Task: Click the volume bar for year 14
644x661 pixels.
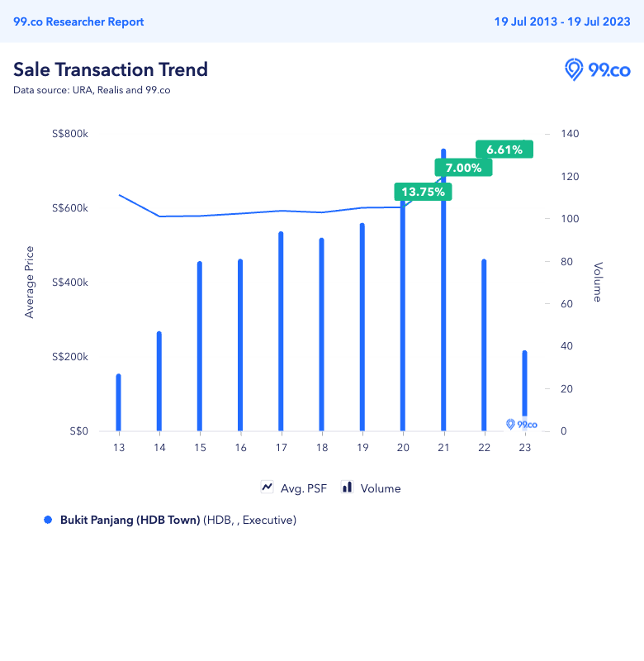Action: [159, 382]
